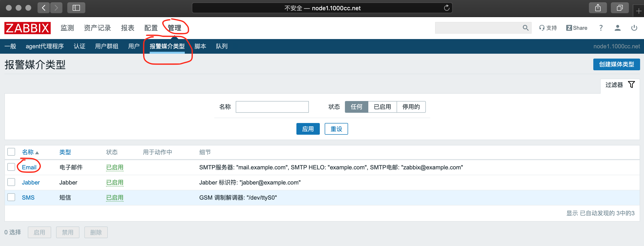Select the 已启用 status filter
The height and width of the screenshot is (246, 644).
point(382,107)
